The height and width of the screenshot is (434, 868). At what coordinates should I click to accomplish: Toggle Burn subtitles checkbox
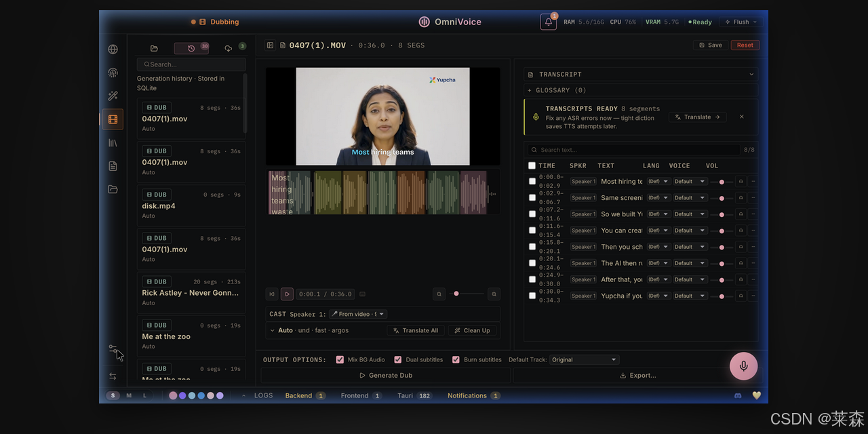(456, 360)
